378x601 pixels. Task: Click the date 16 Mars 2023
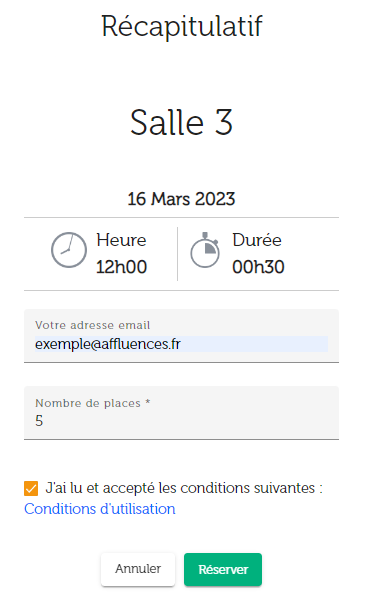coord(181,199)
